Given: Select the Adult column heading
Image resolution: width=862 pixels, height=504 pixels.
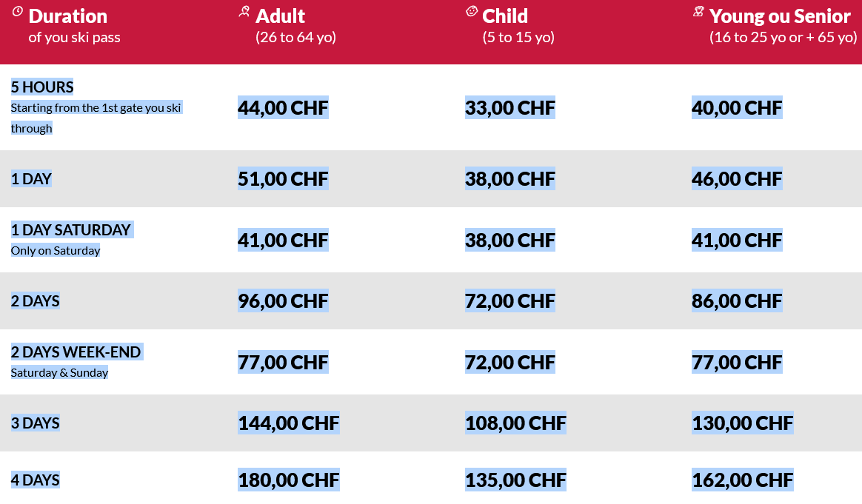Looking at the screenshot, I should click(x=280, y=16).
